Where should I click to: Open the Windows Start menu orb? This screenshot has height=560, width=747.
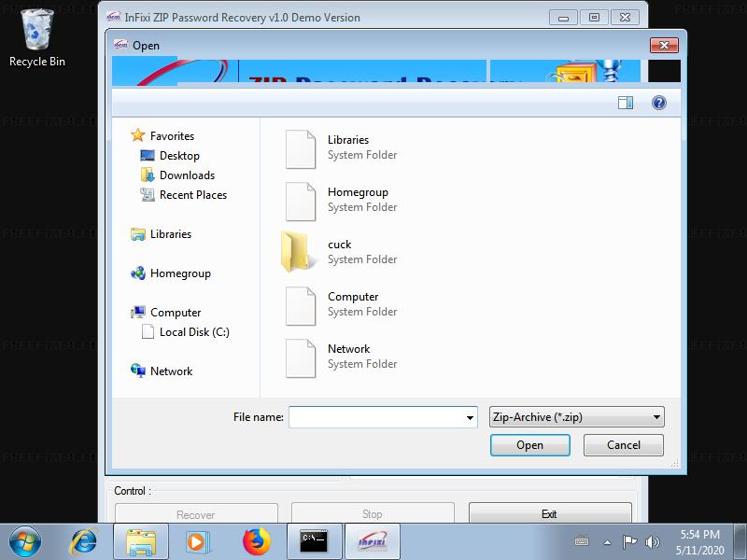coord(25,541)
